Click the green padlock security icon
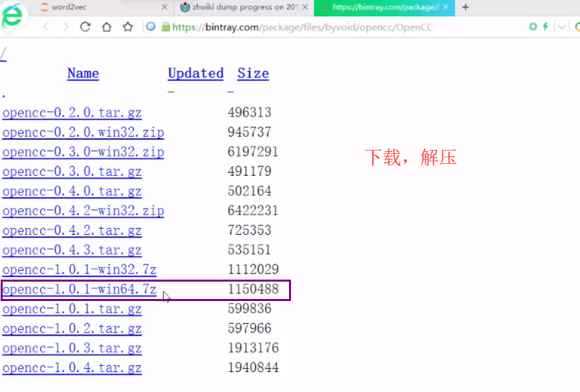 click(x=166, y=27)
